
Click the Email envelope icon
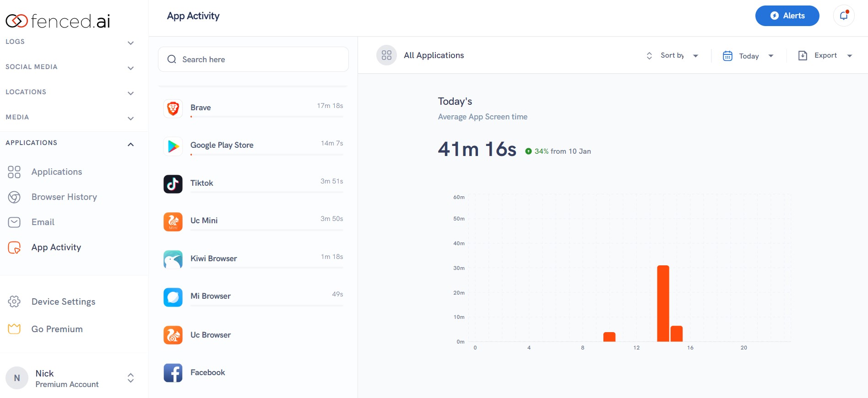pos(14,222)
